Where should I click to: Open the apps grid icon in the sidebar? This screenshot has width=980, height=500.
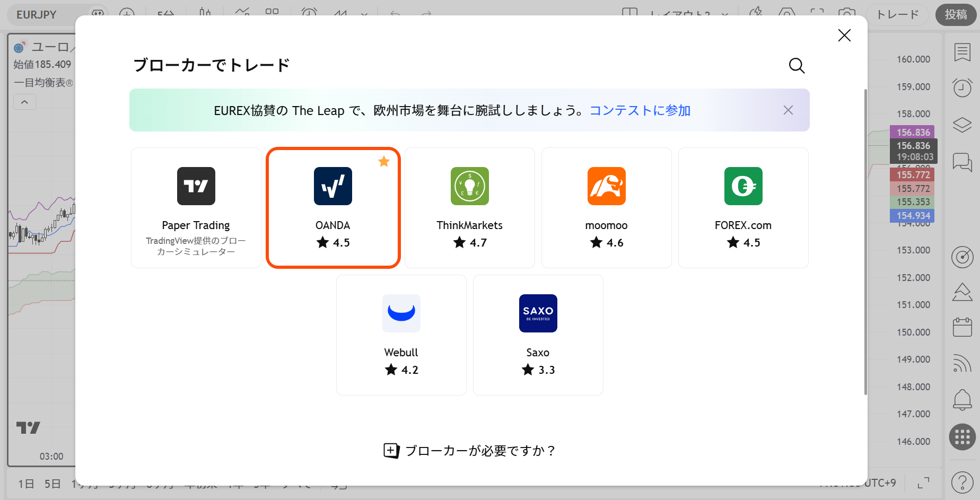(x=962, y=437)
